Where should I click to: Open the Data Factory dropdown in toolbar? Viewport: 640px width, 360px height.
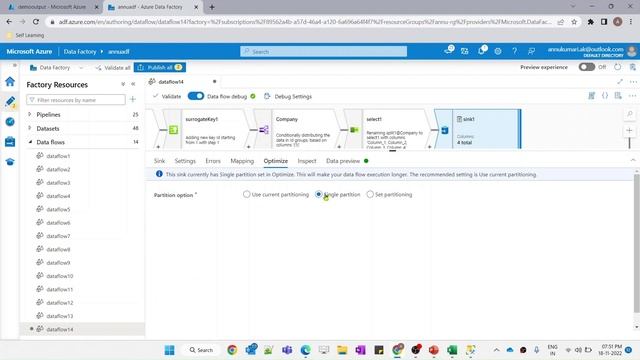[81, 68]
